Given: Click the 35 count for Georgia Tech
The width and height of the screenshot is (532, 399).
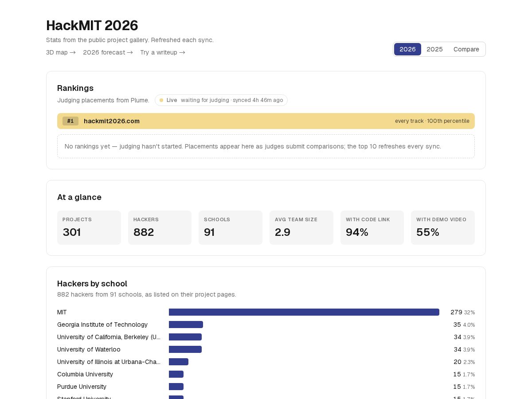Looking at the screenshot, I should pos(457,325).
